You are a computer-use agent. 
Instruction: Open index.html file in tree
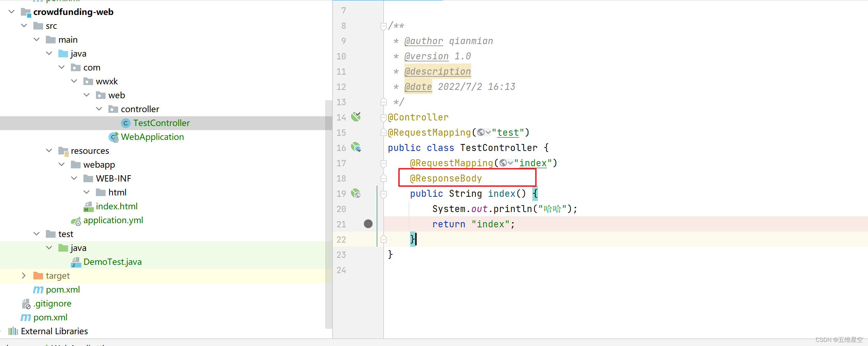coord(116,206)
